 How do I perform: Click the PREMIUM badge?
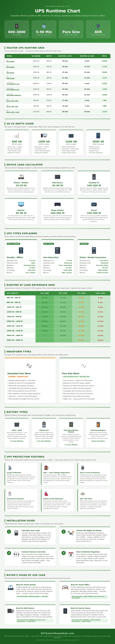click(84, 243)
